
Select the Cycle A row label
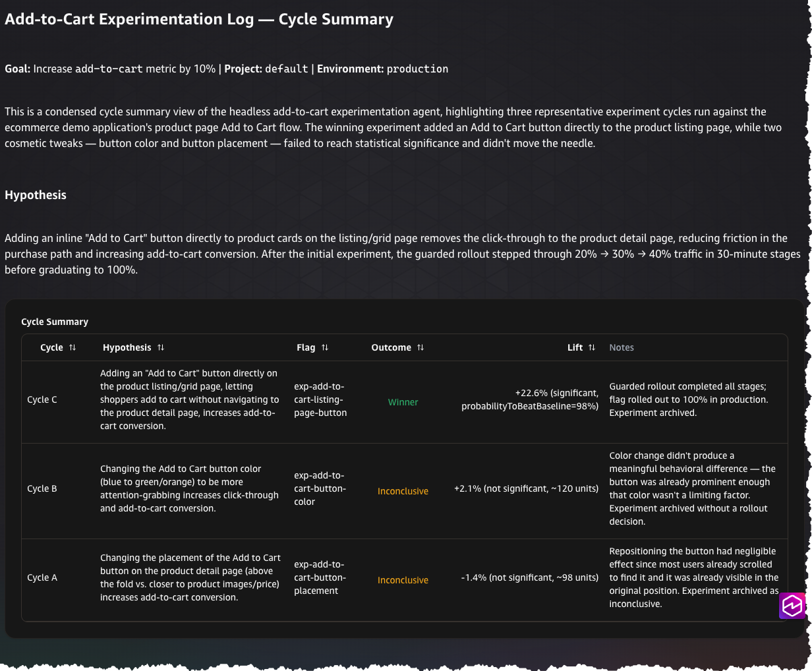[x=42, y=577]
